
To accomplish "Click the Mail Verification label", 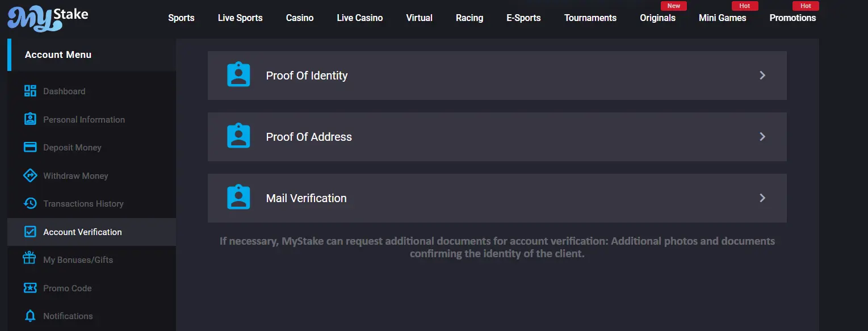I will point(306,198).
